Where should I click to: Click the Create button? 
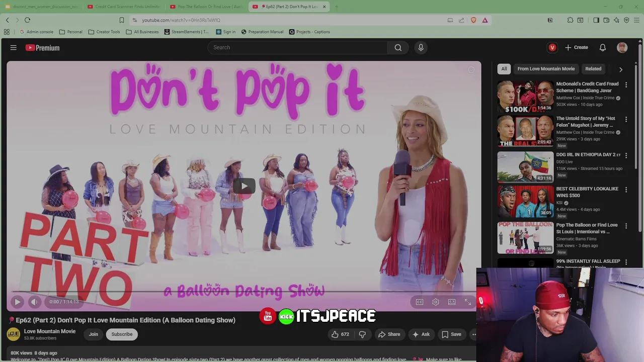[577, 47]
